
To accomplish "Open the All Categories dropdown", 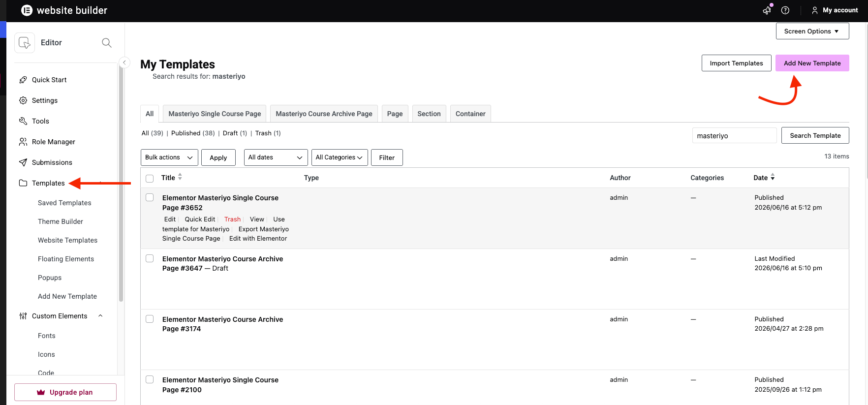I will pos(340,157).
